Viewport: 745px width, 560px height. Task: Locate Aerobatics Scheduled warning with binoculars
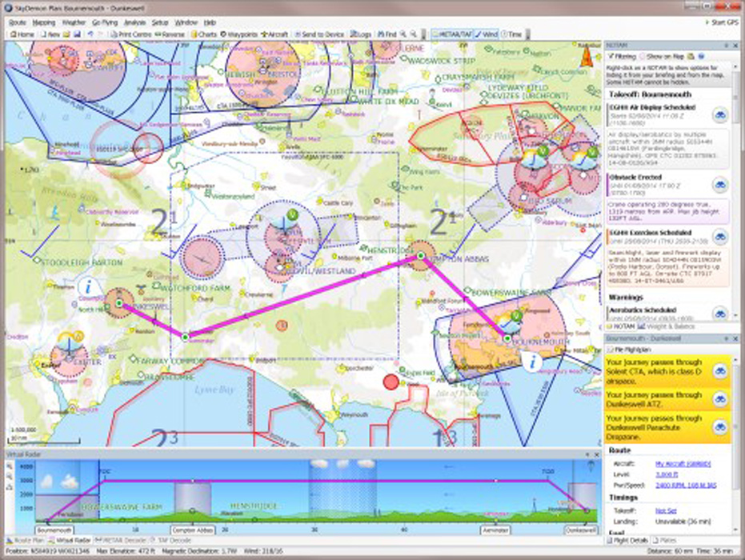tap(720, 313)
